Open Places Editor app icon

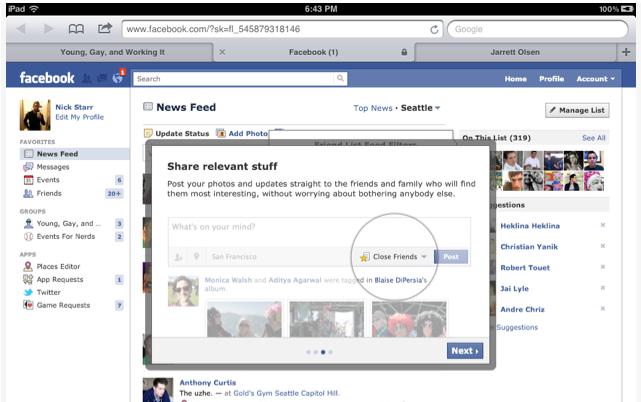click(28, 267)
